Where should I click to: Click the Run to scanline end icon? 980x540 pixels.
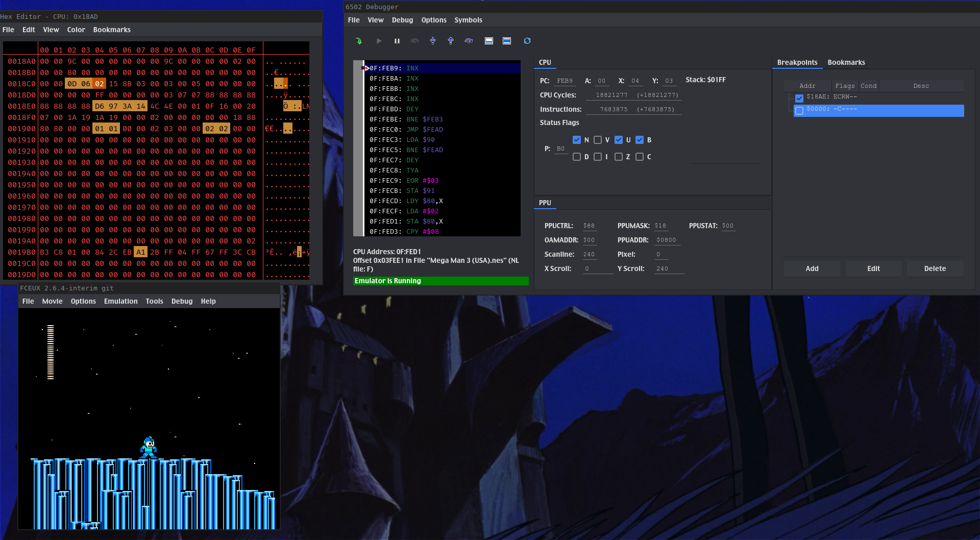tap(489, 41)
